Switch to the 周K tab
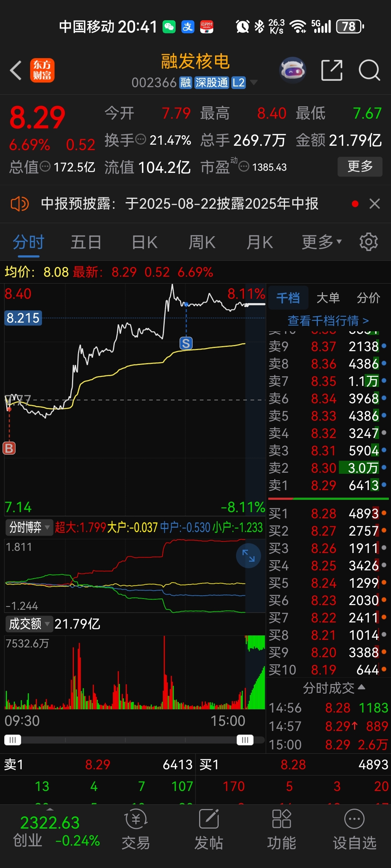 pos(202,242)
